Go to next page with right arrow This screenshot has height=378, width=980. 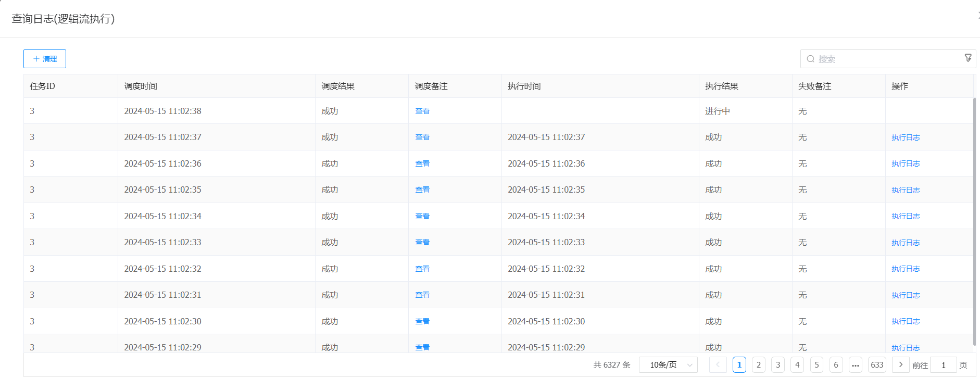(x=900, y=365)
